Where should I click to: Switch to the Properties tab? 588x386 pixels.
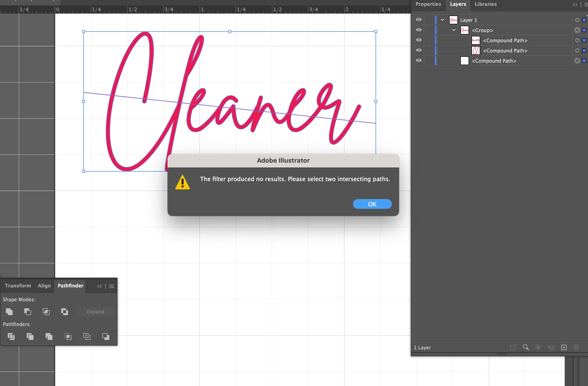click(x=428, y=4)
